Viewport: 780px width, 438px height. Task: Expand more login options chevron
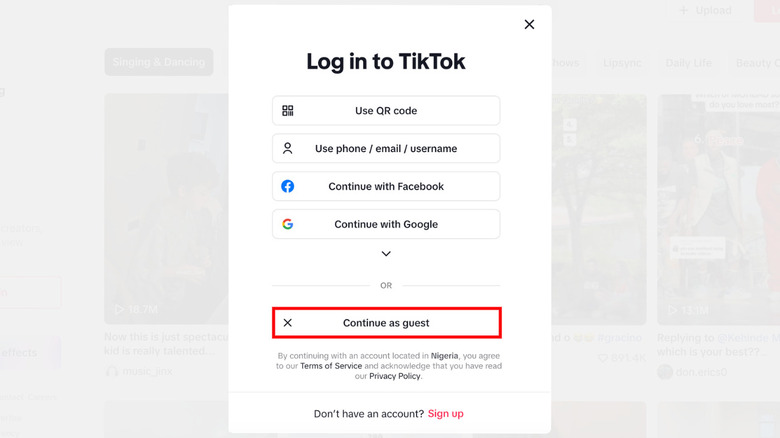tap(386, 254)
